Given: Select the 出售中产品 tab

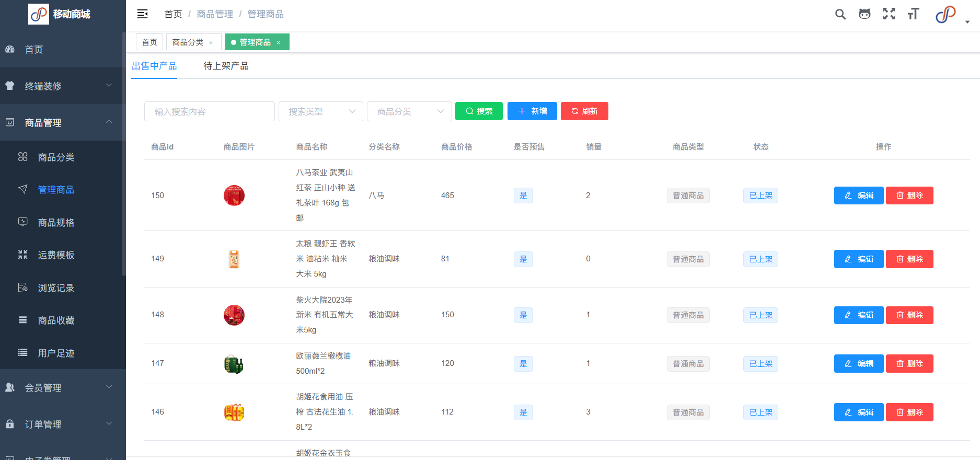Looking at the screenshot, I should [154, 66].
